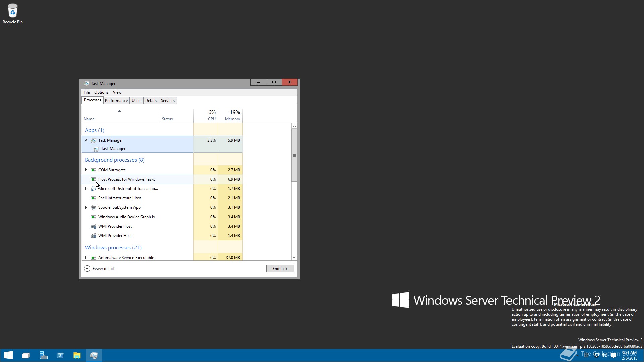Click Microsoft Distributed Transaction process icon
Image resolution: width=644 pixels, height=362 pixels.
tap(94, 189)
